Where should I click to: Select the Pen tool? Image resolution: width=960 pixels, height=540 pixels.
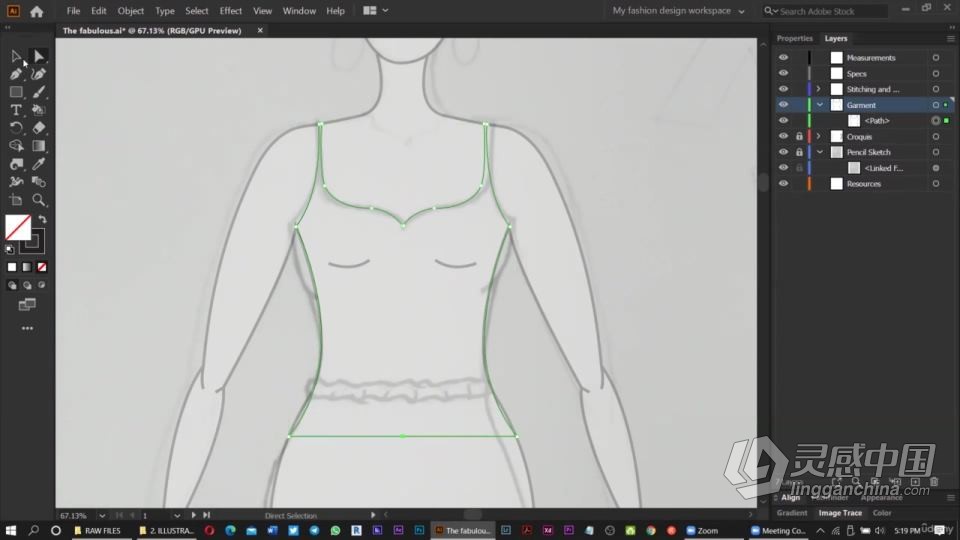(x=16, y=74)
